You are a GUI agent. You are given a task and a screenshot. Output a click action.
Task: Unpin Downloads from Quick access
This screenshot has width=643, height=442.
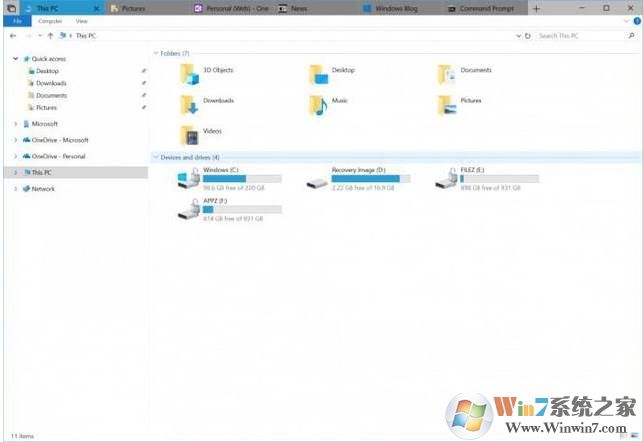[x=144, y=83]
